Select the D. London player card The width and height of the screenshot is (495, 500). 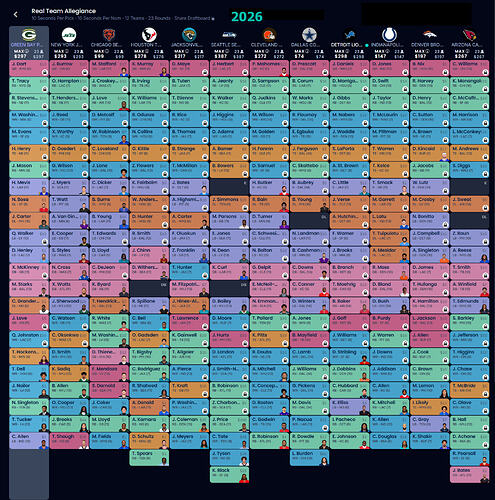click(229, 356)
